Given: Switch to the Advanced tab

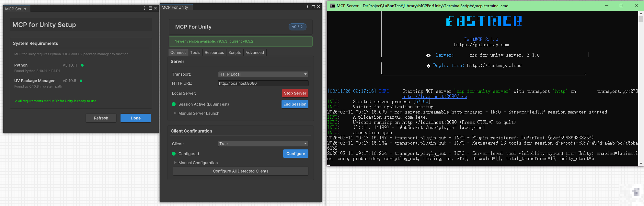Looking at the screenshot, I should tap(255, 52).
